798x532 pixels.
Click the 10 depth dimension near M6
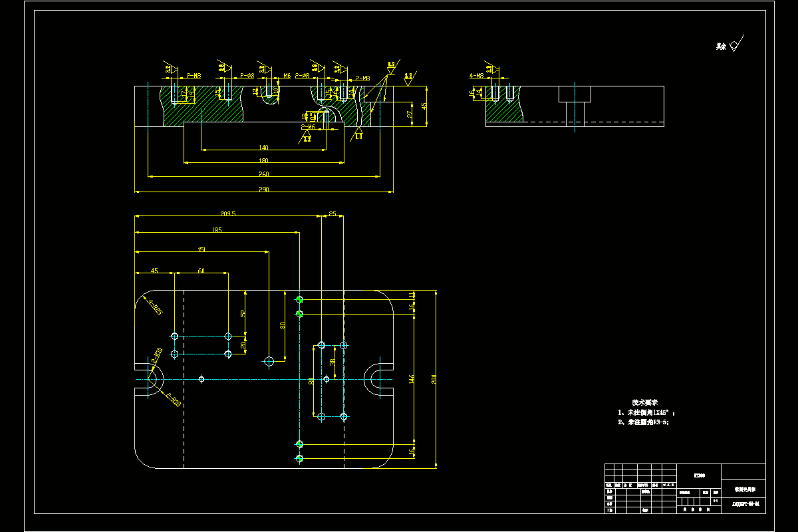pyautogui.click(x=276, y=91)
